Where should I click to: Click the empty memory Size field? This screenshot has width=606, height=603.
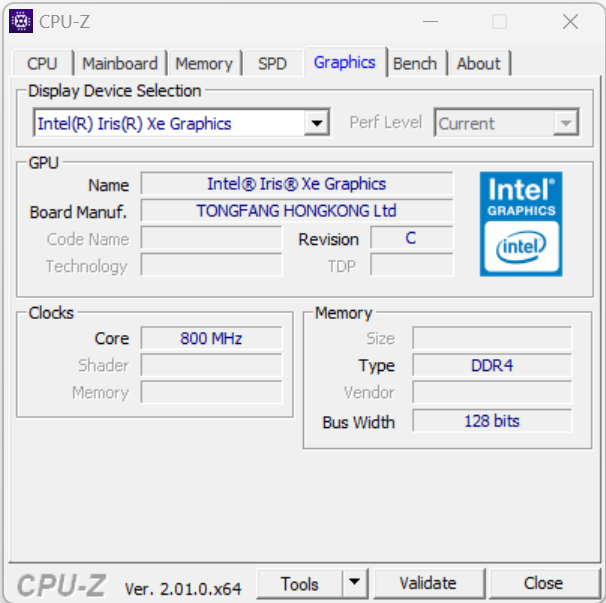click(492, 338)
